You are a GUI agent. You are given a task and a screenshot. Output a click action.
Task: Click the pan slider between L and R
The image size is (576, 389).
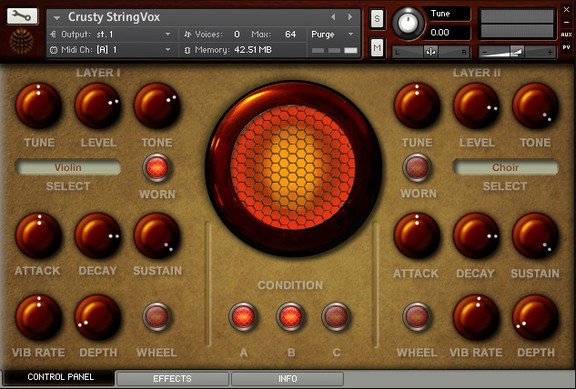[431, 52]
